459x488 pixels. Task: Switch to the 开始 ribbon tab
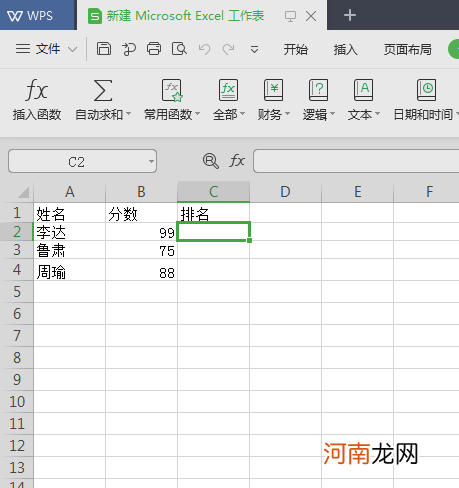point(296,50)
